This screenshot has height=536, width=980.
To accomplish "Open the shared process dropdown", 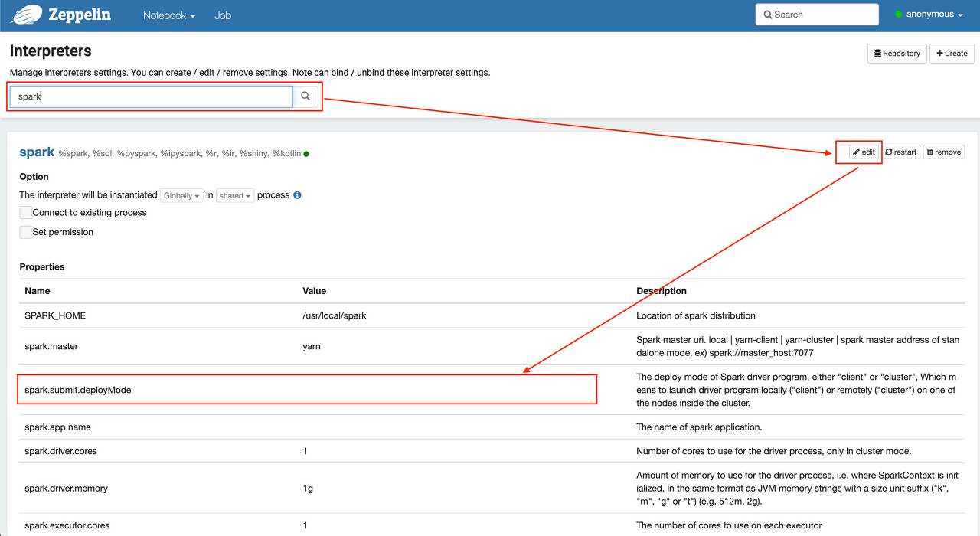I will point(235,196).
